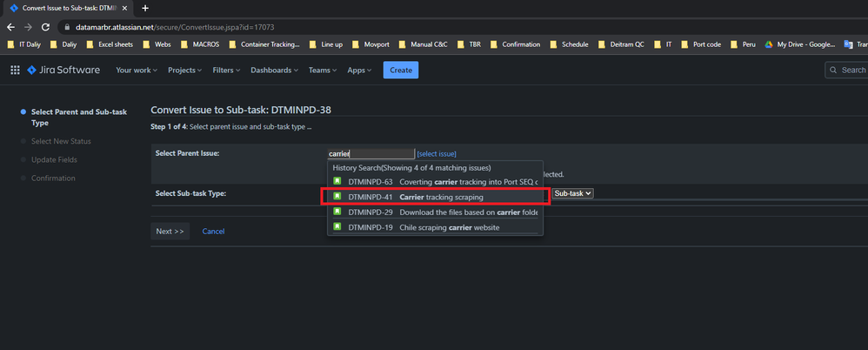Open the MACROS bookmark folder
Image resolution: width=868 pixels, height=350 pixels.
(200, 44)
